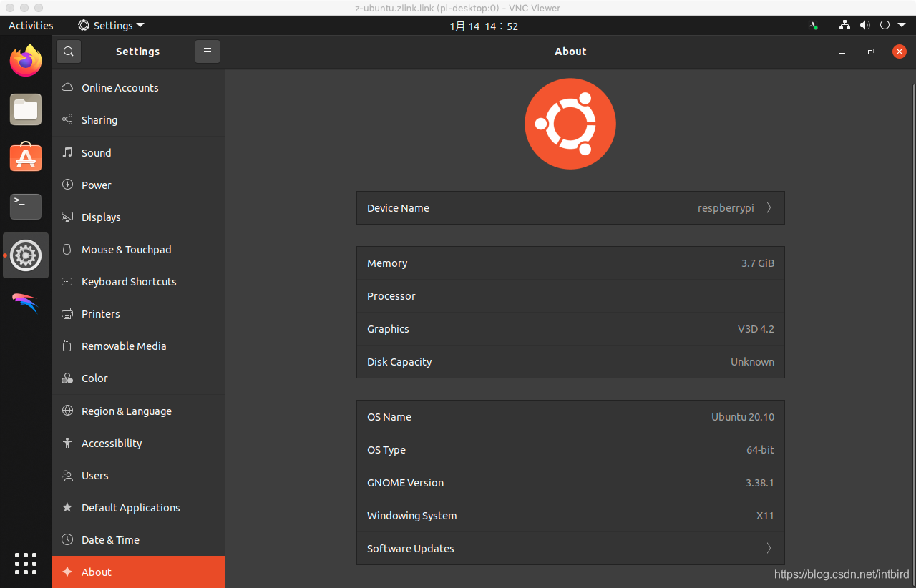916x588 pixels.
Task: Click the Power icon in the sidebar
Action: pos(67,185)
